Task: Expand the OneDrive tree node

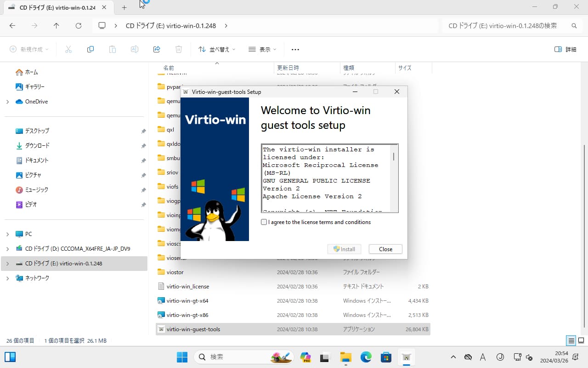Action: point(7,102)
